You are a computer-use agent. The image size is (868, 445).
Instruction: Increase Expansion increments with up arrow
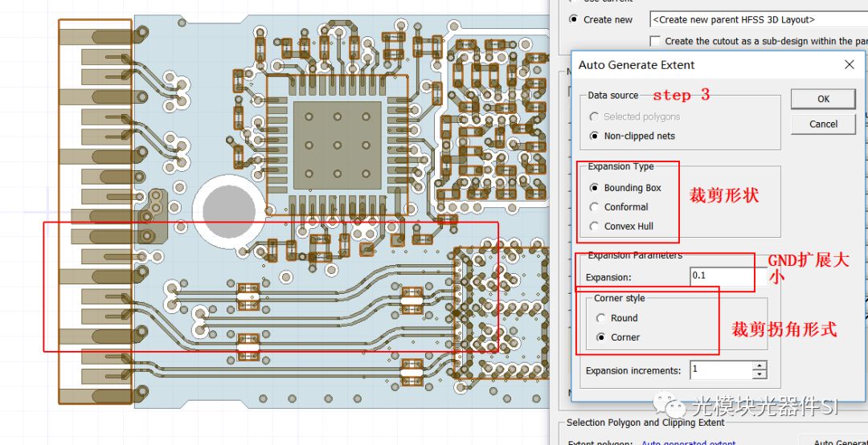pos(759,365)
